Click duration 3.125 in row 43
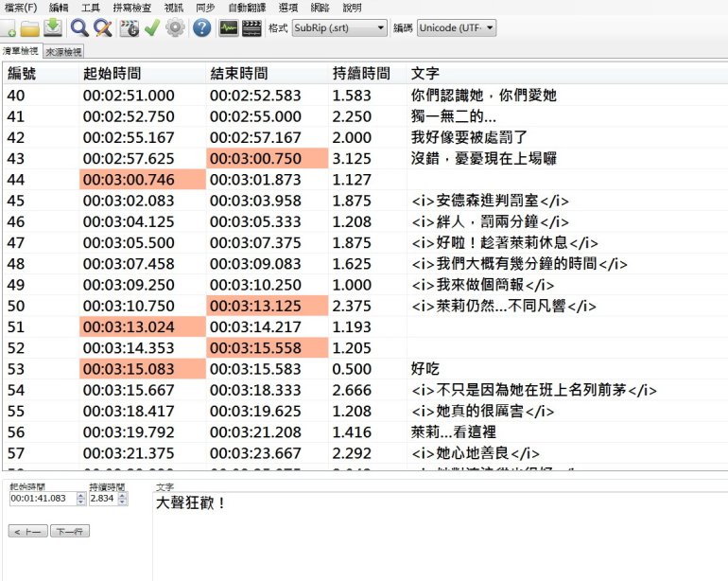The height and width of the screenshot is (581, 728). tap(352, 158)
